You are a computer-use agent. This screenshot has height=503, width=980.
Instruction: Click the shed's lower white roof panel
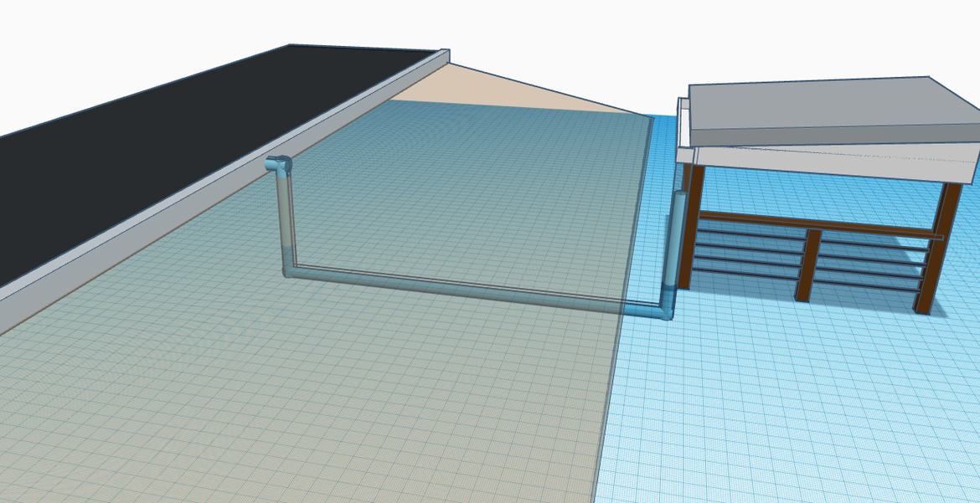click(x=838, y=157)
